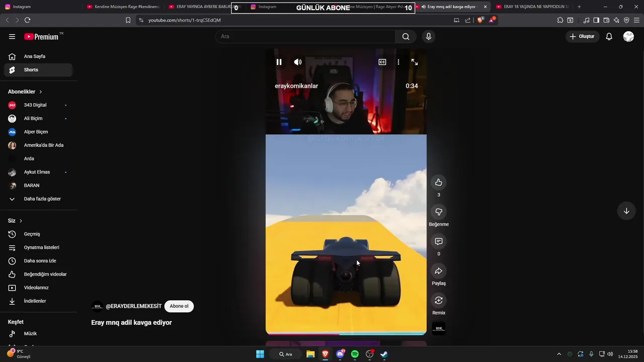This screenshot has height=362, width=644.
Task: Mute the Short's volume
Action: coord(298,62)
